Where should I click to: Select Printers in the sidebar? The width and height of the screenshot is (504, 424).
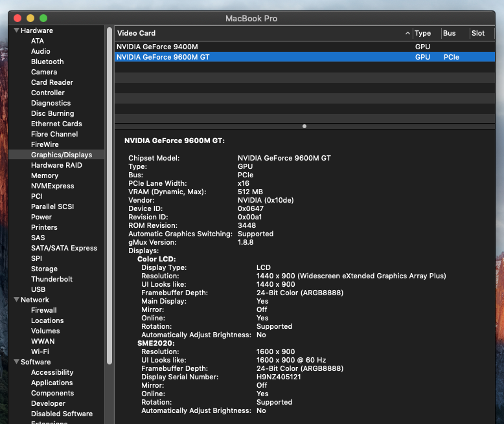(44, 227)
